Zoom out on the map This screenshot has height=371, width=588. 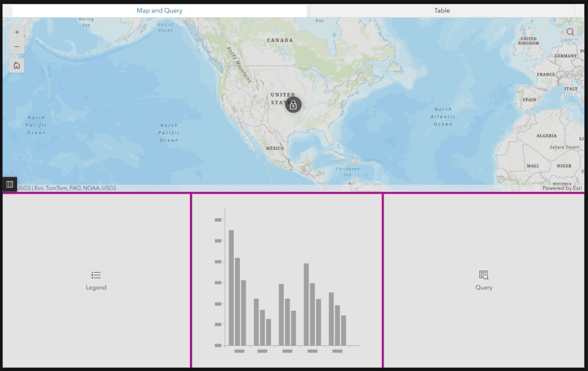17,47
